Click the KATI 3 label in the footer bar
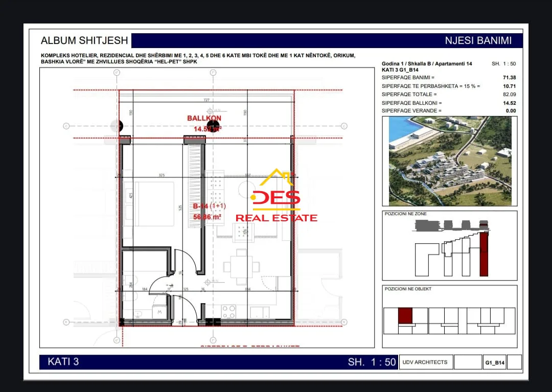The image size is (552, 392). click(x=63, y=362)
